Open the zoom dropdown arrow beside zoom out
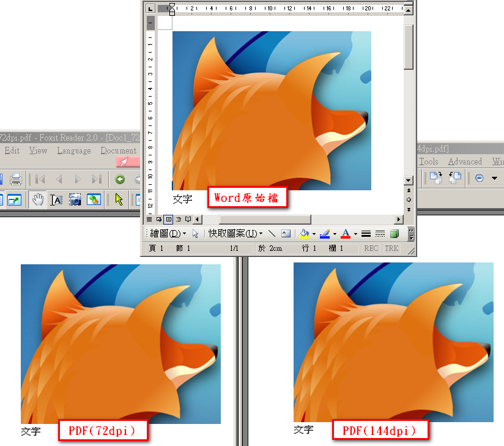Image resolution: width=504 pixels, height=446 pixels. point(494,178)
